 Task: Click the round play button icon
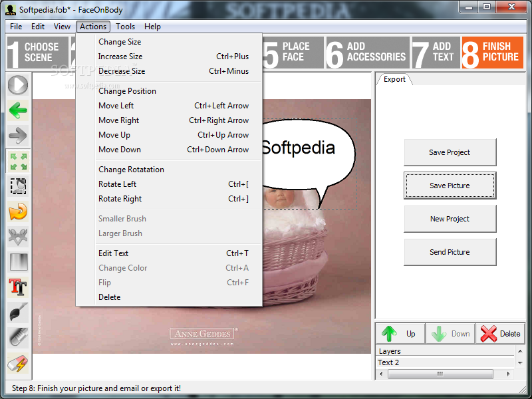[18, 85]
